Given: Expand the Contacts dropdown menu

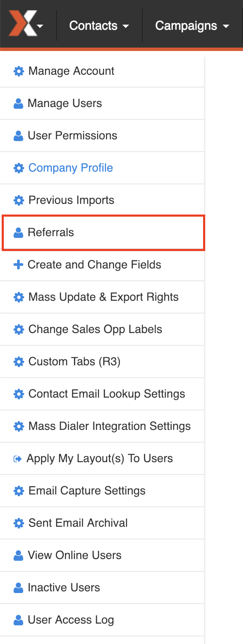Looking at the screenshot, I should click(x=99, y=25).
